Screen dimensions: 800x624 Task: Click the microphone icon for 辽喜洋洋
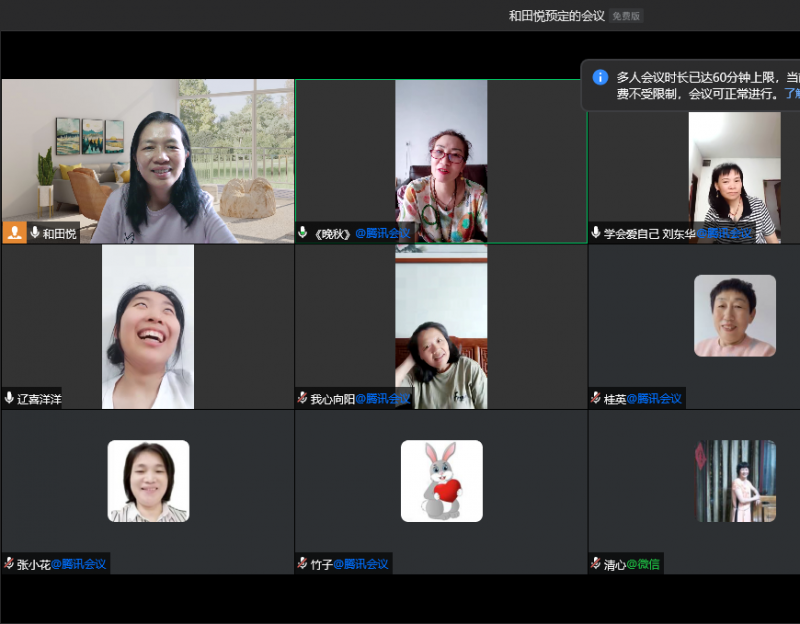click(9, 398)
